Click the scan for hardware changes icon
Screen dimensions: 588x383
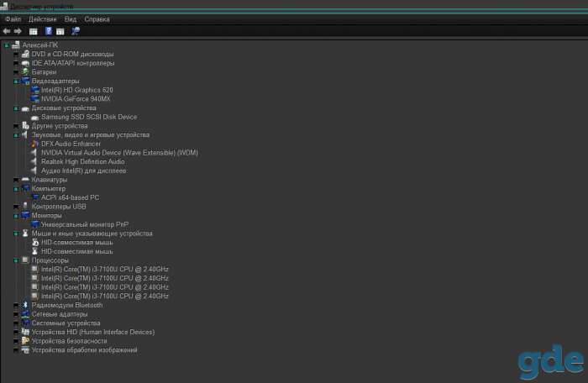tap(76, 31)
